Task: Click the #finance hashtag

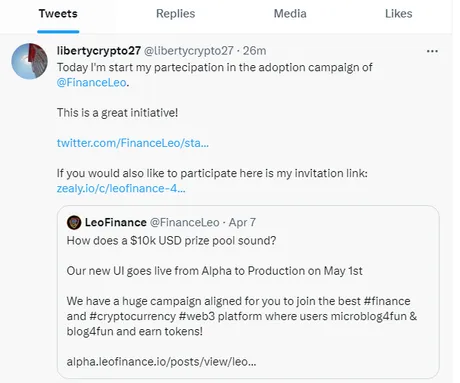Action: 387,301
